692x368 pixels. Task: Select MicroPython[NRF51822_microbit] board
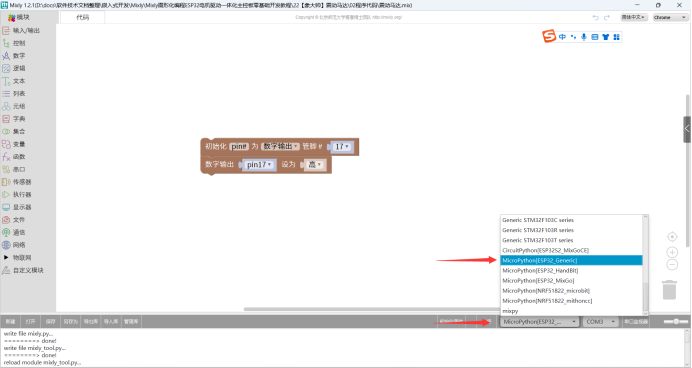coord(571,291)
